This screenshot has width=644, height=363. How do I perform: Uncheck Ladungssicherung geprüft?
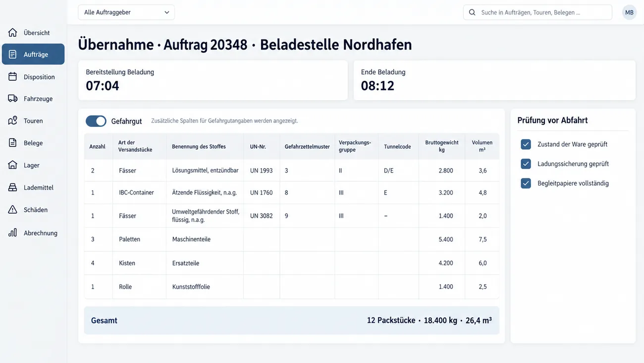pyautogui.click(x=526, y=164)
